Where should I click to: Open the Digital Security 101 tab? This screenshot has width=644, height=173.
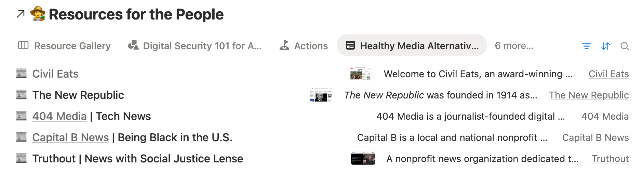coord(195,46)
